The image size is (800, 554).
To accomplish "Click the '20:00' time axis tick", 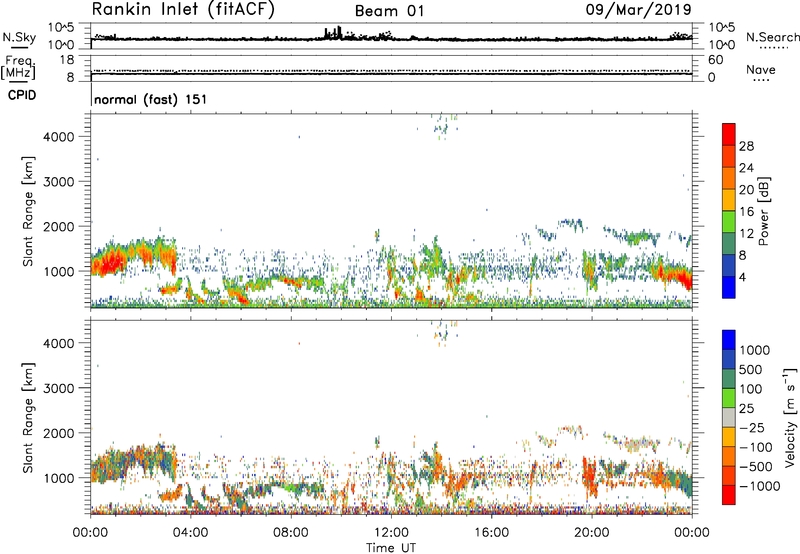I will (591, 533).
